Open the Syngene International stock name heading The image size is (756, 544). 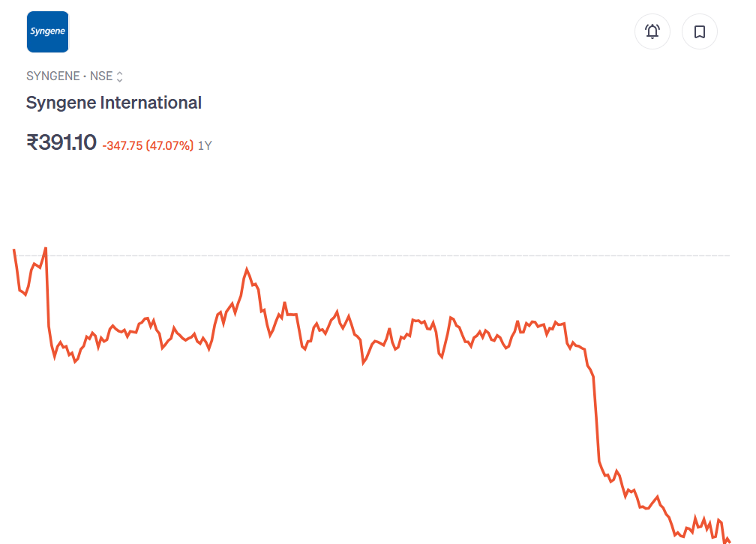(x=114, y=103)
